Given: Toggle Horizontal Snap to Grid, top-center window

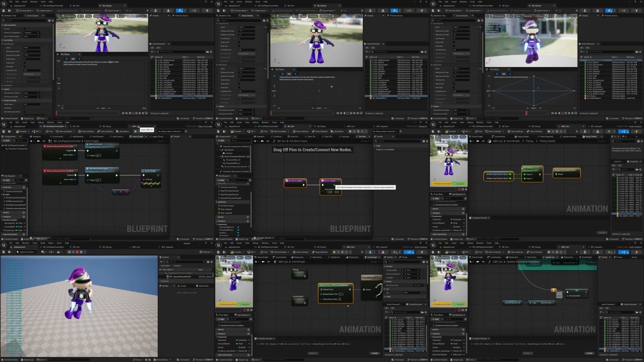Looking at the screenshot, I should tap(239, 42).
